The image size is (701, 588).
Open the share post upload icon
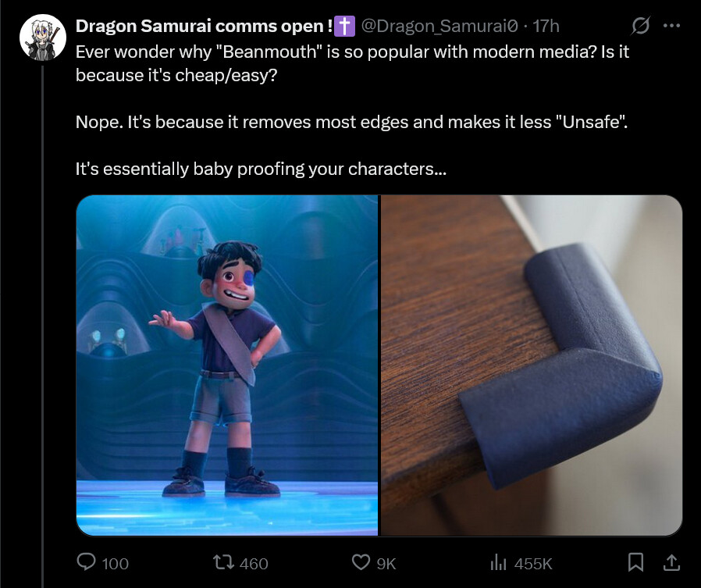(x=671, y=562)
